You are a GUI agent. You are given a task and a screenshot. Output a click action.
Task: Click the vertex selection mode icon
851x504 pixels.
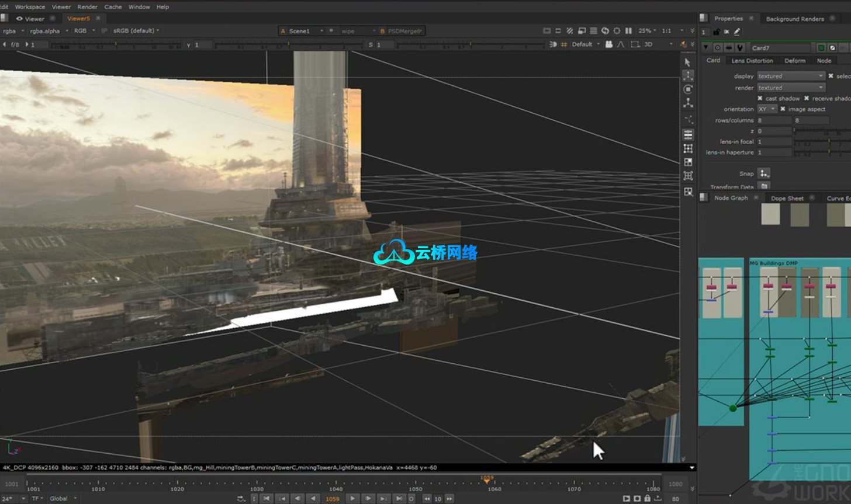688,149
